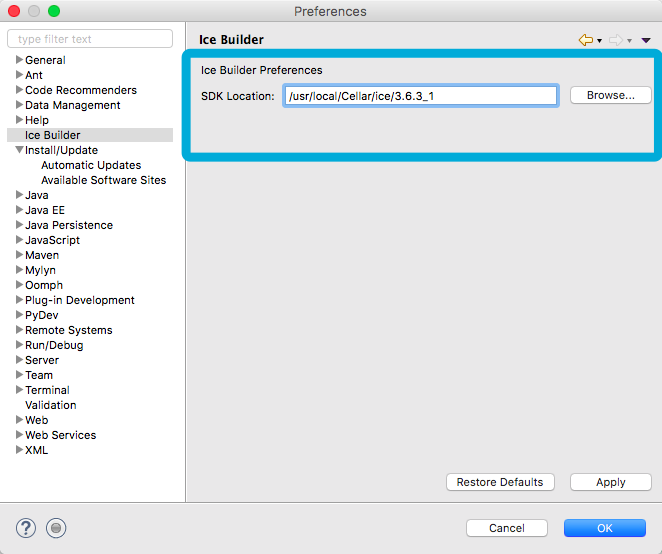Image resolution: width=662 pixels, height=554 pixels.
Task: Click the record preferences round icon
Action: pos(56,528)
